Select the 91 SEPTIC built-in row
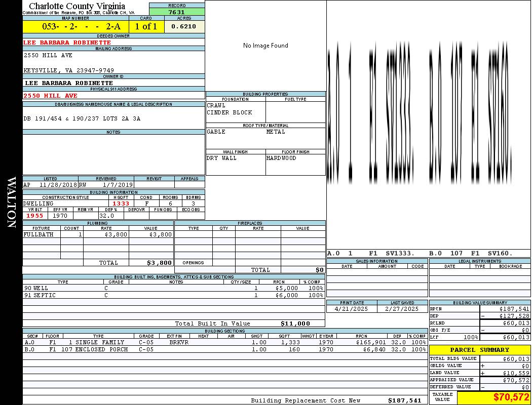This screenshot has width=532, height=405. click(x=174, y=295)
